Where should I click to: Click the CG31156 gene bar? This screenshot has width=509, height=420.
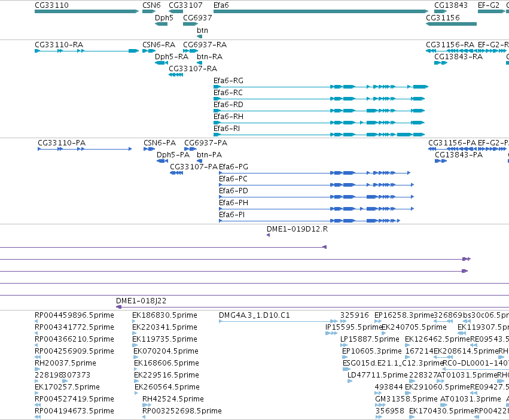(x=451, y=24)
